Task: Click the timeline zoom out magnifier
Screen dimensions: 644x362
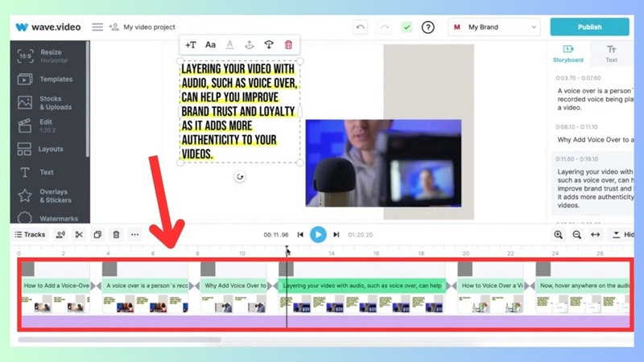Action: tap(576, 235)
